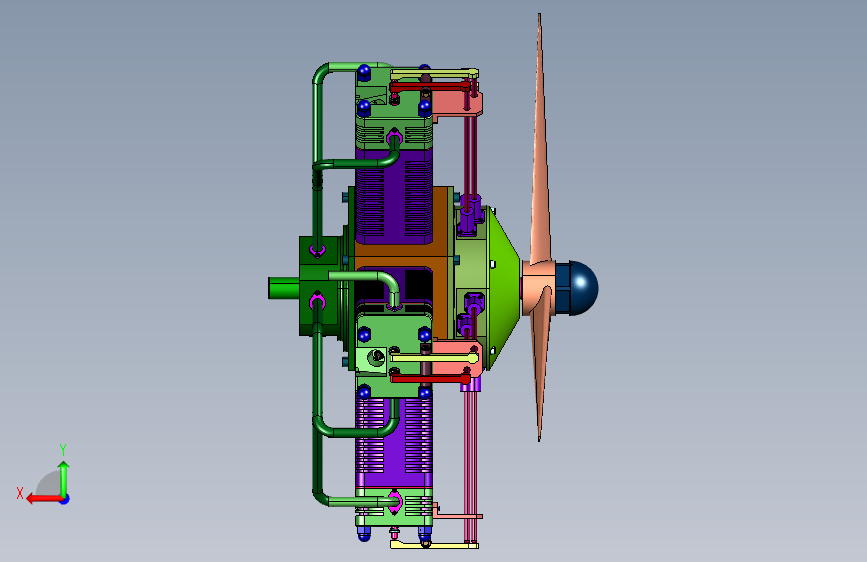Viewport: 867px width, 562px height.
Task: Pick the red rocker arm on top head
Action: click(x=430, y=86)
